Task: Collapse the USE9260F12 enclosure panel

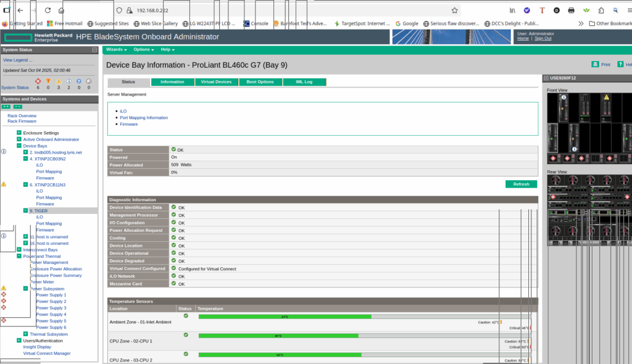Action: point(545,78)
